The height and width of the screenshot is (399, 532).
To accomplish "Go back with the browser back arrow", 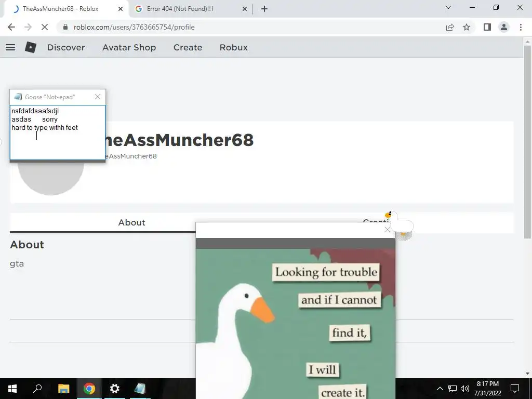I will pyautogui.click(x=11, y=27).
